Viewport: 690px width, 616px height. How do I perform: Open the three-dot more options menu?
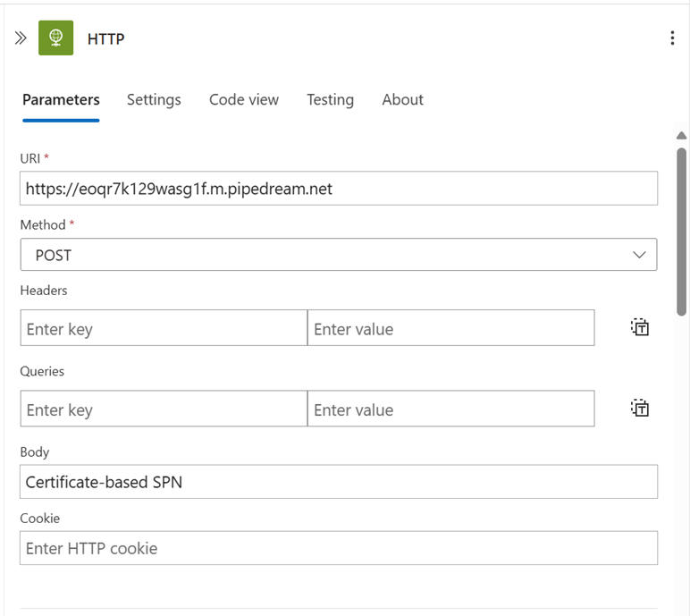coord(672,38)
